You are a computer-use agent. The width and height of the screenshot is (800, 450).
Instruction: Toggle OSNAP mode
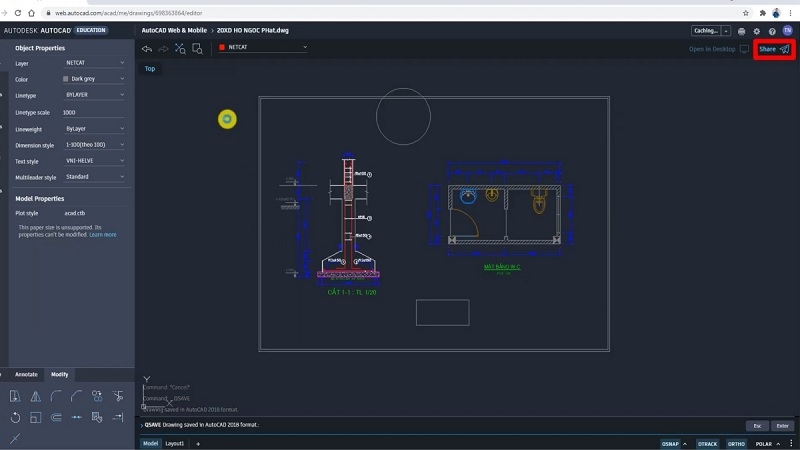[670, 444]
